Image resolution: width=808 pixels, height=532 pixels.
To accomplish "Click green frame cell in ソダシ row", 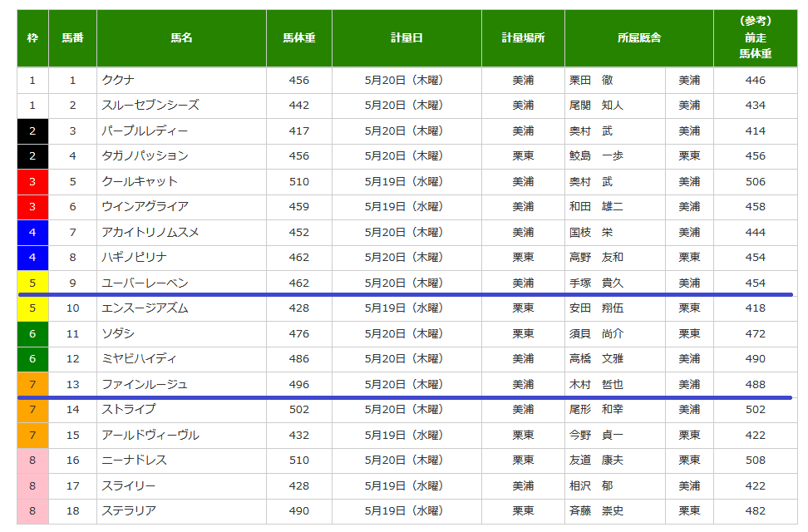I will (32, 334).
